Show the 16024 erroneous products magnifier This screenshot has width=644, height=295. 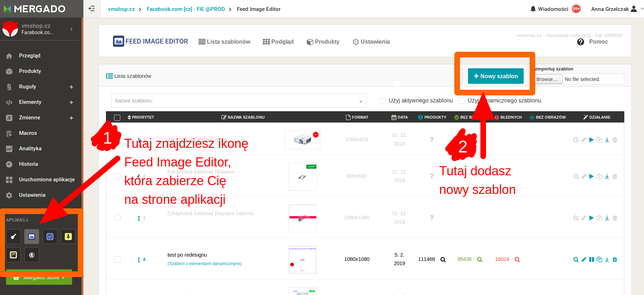(517, 259)
